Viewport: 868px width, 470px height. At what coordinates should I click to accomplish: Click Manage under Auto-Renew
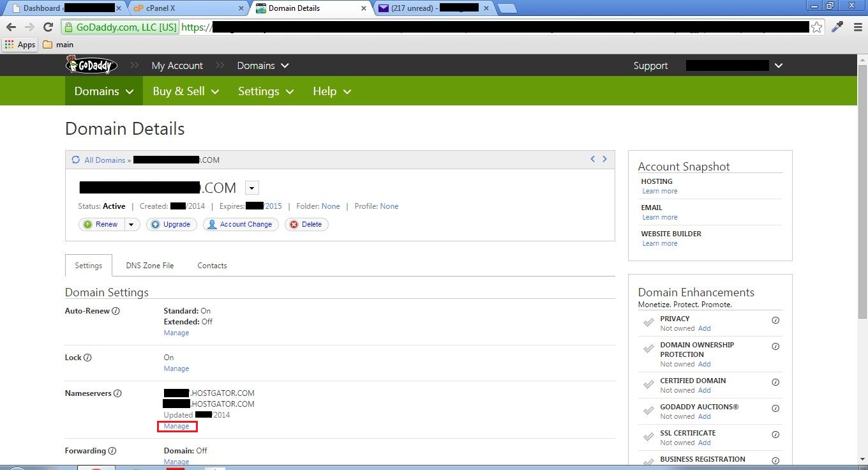[x=176, y=333]
